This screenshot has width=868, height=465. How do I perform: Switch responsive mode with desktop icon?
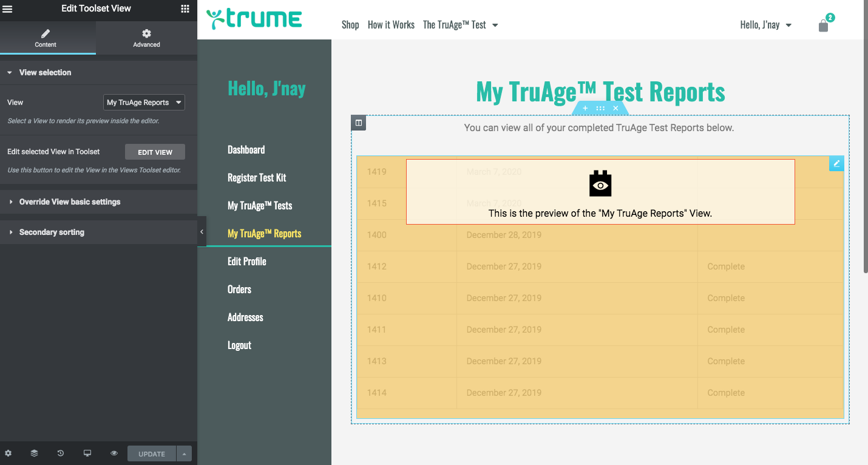tap(87, 453)
